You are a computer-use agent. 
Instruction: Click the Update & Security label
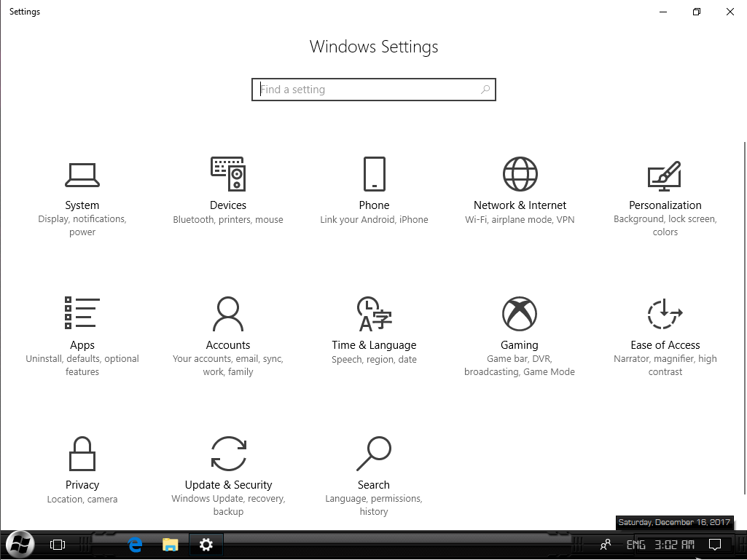228,485
